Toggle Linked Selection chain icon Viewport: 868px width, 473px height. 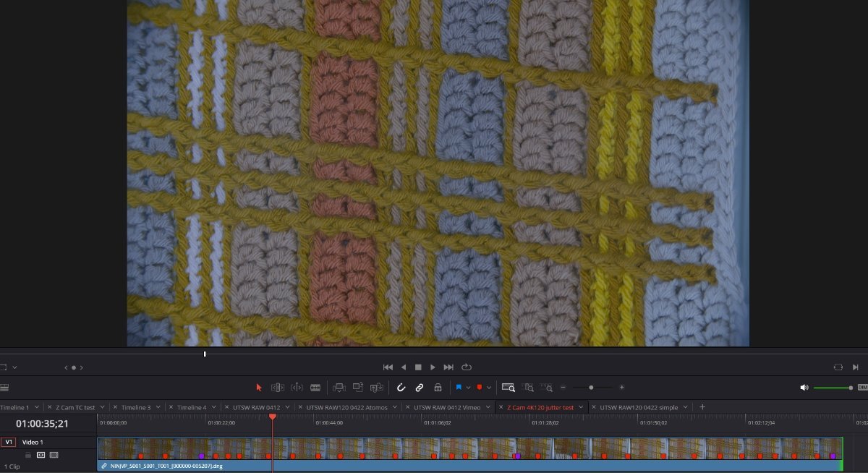click(419, 388)
